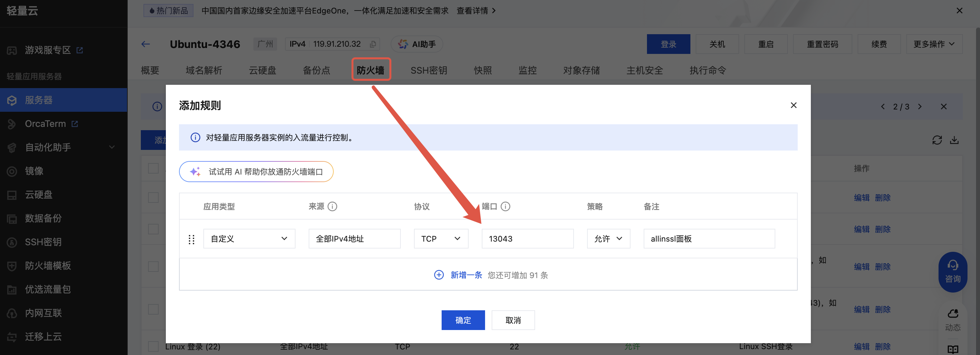The height and width of the screenshot is (355, 980).
Task: Open the TCP protocol dropdown
Action: click(441, 239)
